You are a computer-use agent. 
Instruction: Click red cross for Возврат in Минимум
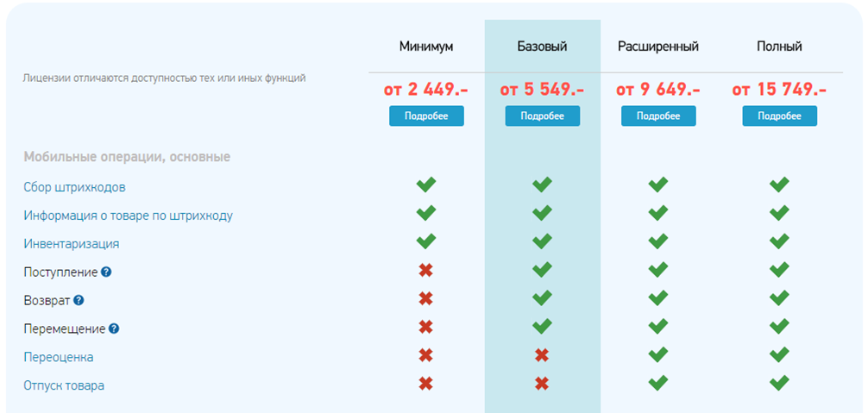(425, 298)
